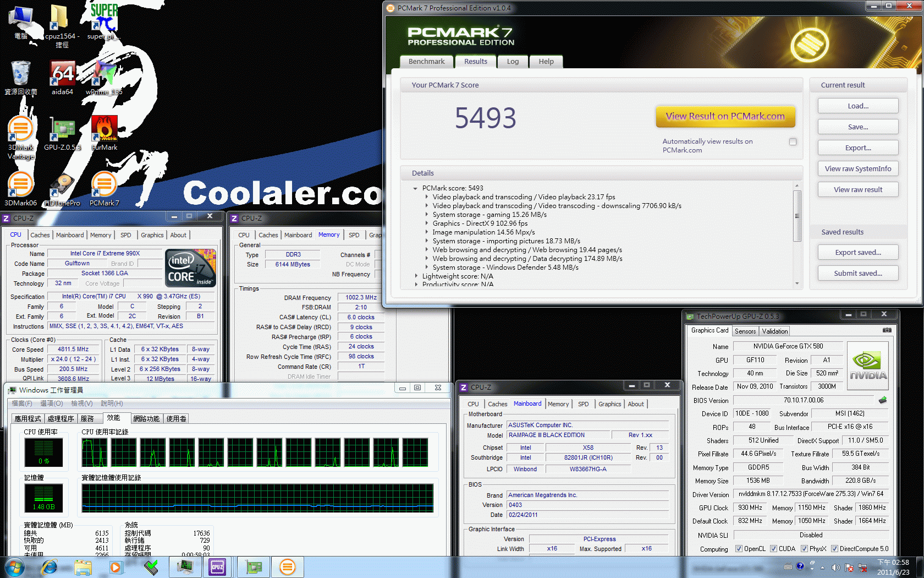Toggle automatically view results on PCMark.com

793,141
